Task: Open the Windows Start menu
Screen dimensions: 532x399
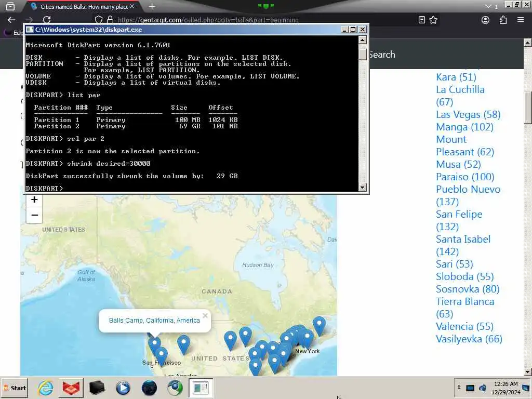Action: [15, 388]
